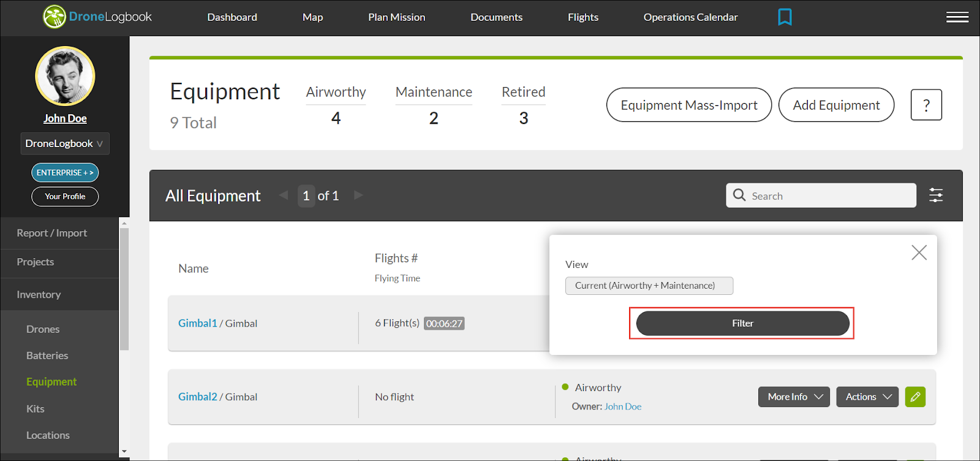Click the ENTERPRISE + > badge

(65, 172)
